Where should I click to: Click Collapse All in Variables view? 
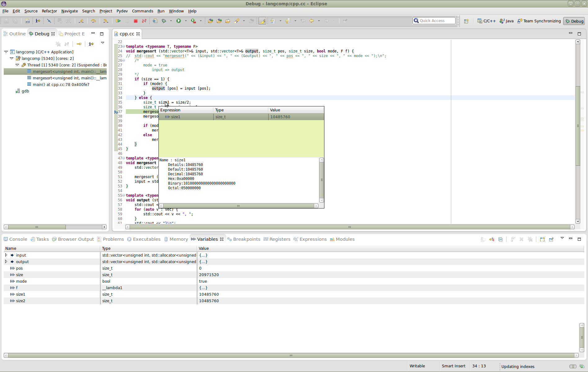coord(501,239)
